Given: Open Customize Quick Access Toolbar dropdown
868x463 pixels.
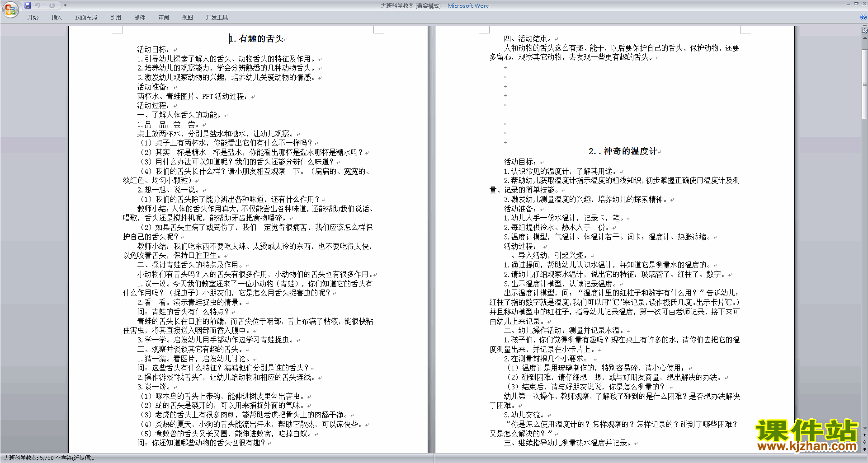Looking at the screenshot, I should pyautogui.click(x=65, y=5).
